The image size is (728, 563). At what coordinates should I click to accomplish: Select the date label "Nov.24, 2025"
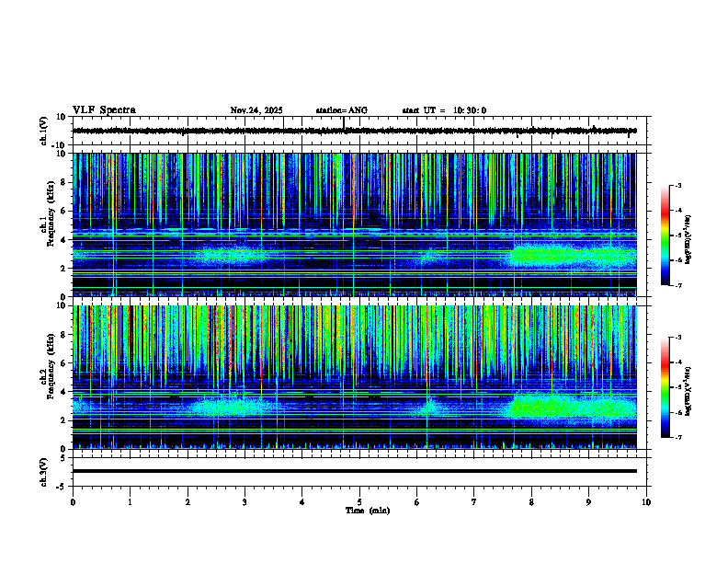[x=256, y=110]
